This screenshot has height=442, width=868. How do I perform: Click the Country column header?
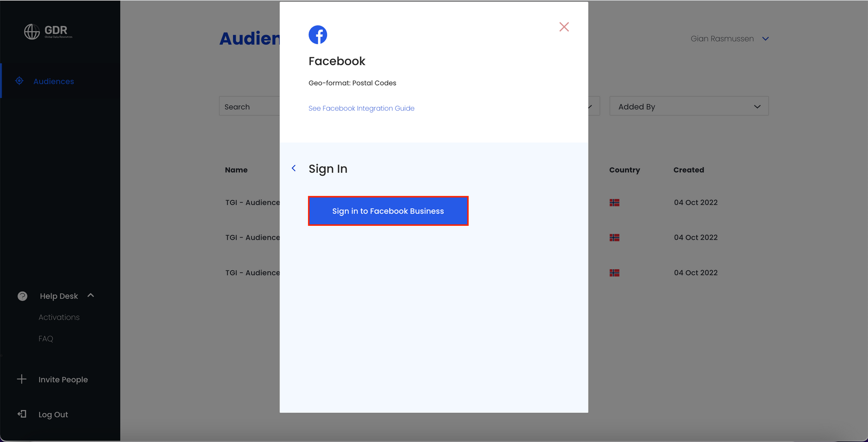624,170
